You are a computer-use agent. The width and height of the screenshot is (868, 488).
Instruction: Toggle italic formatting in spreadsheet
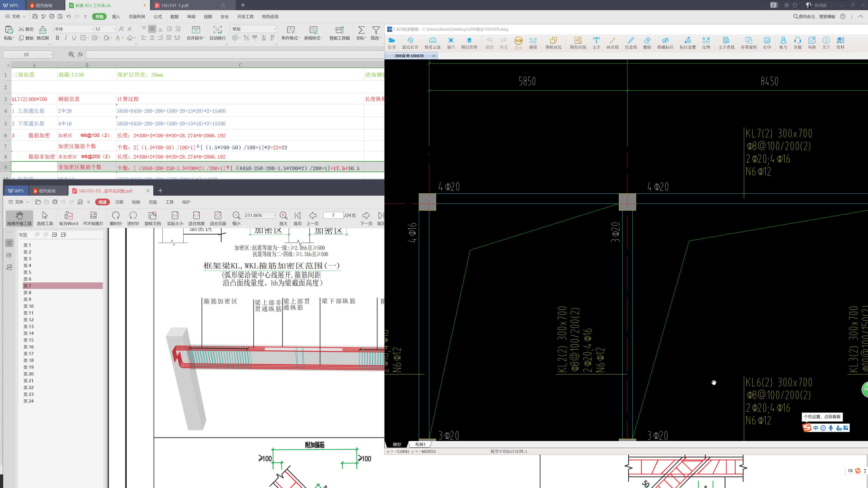[66, 38]
